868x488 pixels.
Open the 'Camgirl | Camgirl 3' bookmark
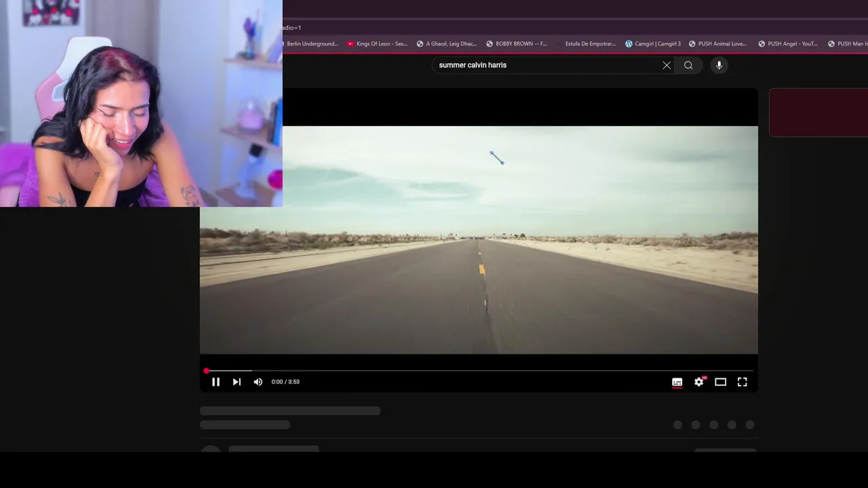click(x=653, y=44)
